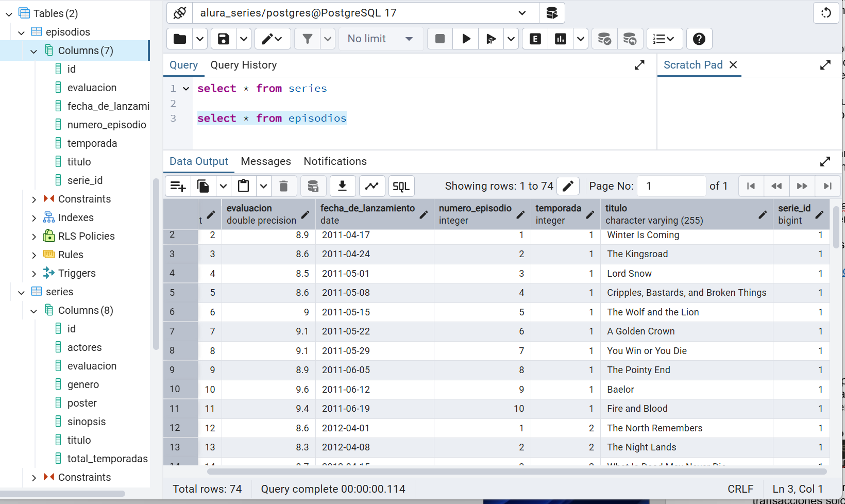Close the Scratch Pad tab
The height and width of the screenshot is (504, 845).
click(733, 65)
